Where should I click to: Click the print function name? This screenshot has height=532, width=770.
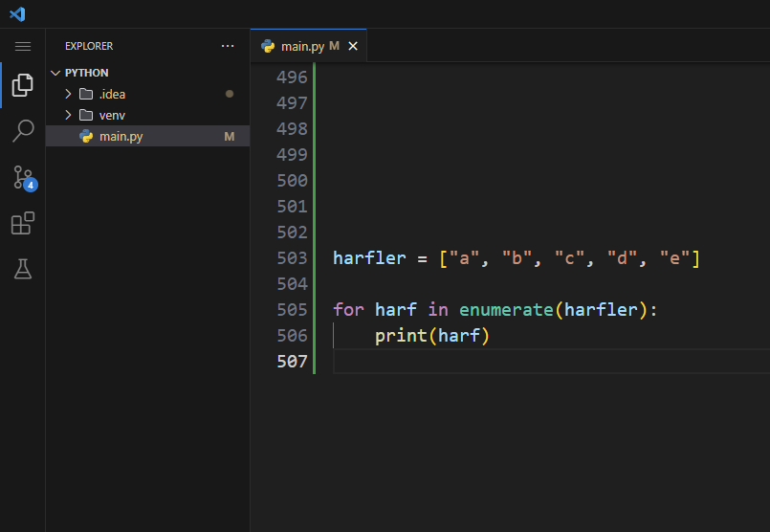click(x=401, y=336)
